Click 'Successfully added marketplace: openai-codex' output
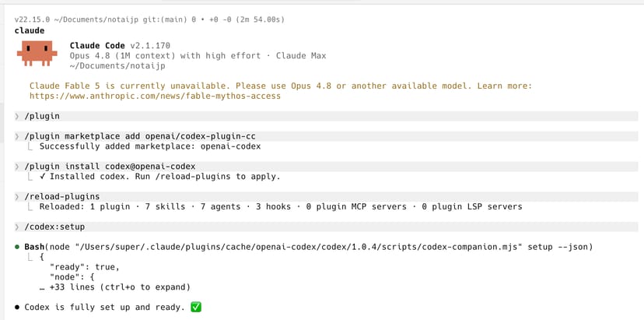The height and width of the screenshot is (320, 644). point(150,146)
